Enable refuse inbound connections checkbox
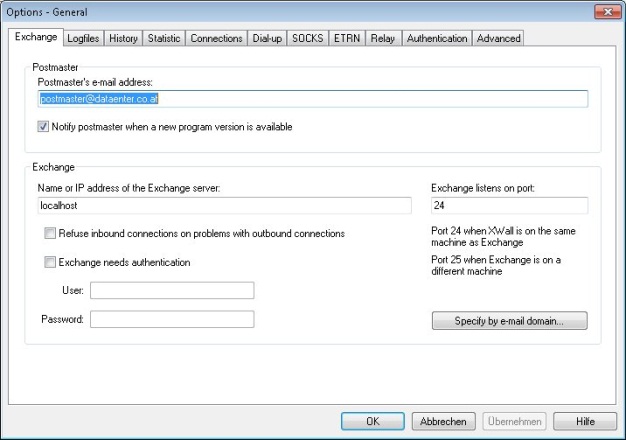This screenshot has height=440, width=626. pos(50,233)
